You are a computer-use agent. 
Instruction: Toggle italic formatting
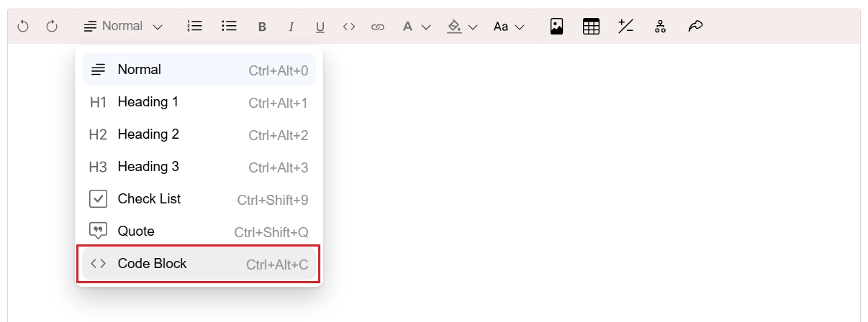[291, 27]
